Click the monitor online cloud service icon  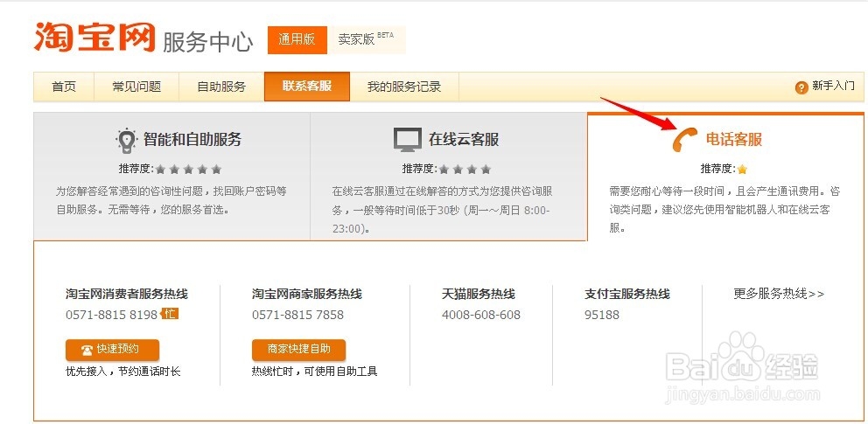[x=408, y=139]
